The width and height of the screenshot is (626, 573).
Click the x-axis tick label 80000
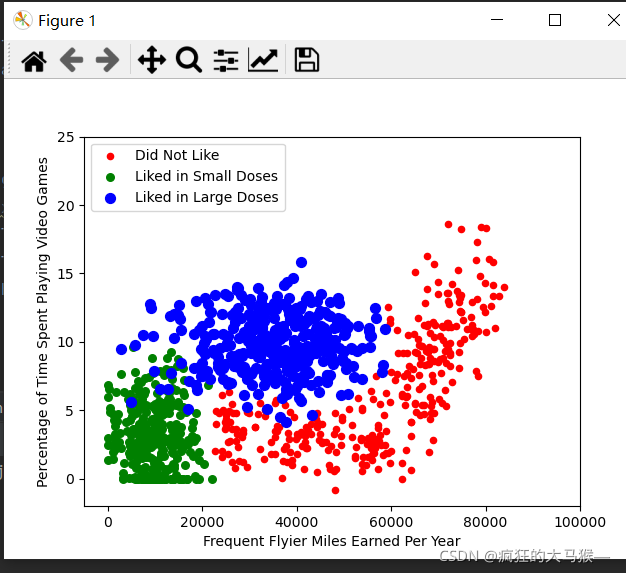click(485, 522)
